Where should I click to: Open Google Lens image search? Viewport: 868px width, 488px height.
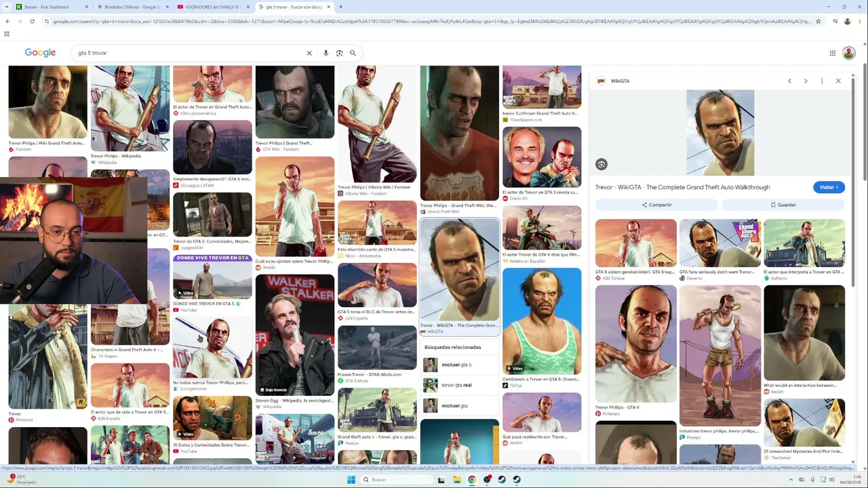click(x=339, y=53)
